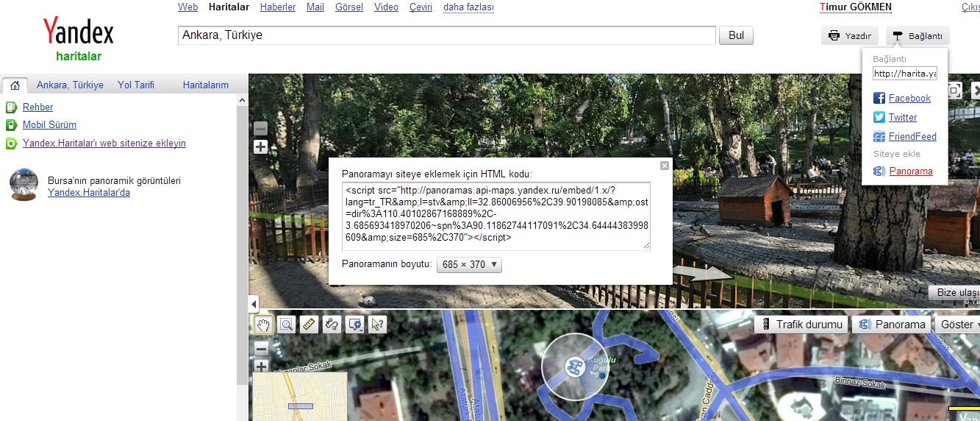This screenshot has height=421, width=980.
Task: Select the zoom-to-area magnifier tool
Action: pos(286,324)
